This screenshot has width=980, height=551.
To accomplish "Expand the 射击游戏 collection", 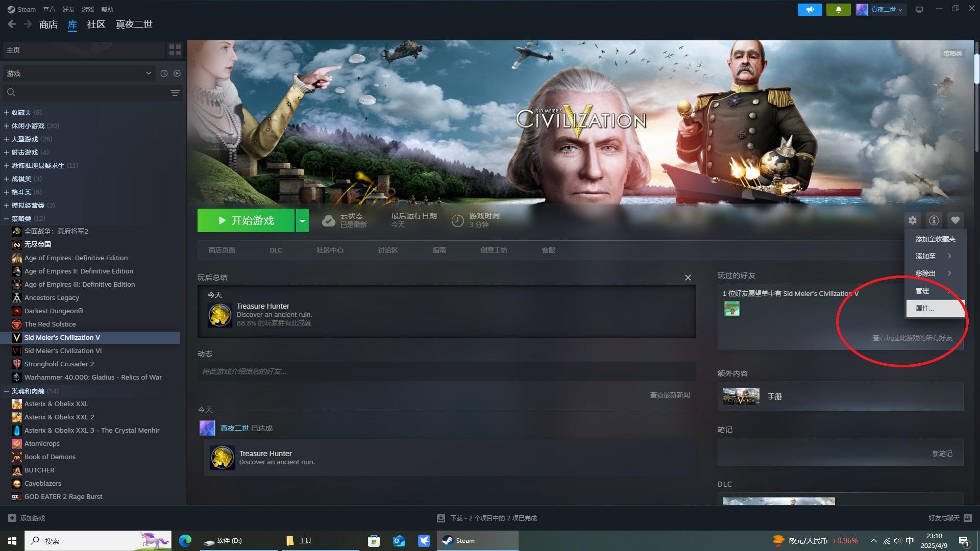I will point(7,153).
